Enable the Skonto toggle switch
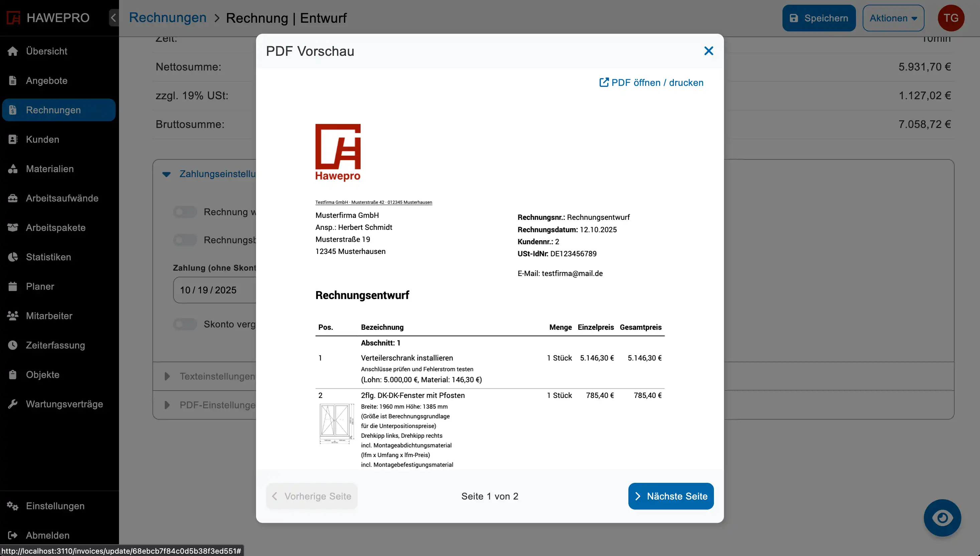The image size is (980, 556). [x=185, y=324]
